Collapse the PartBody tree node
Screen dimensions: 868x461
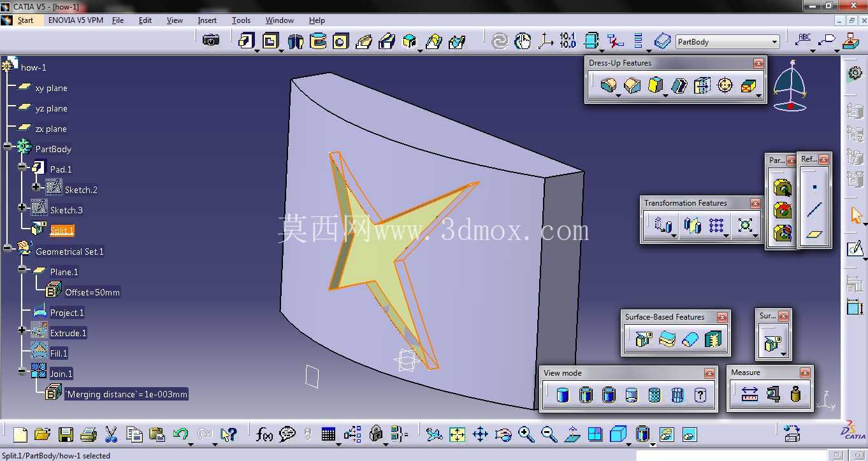pos(7,146)
